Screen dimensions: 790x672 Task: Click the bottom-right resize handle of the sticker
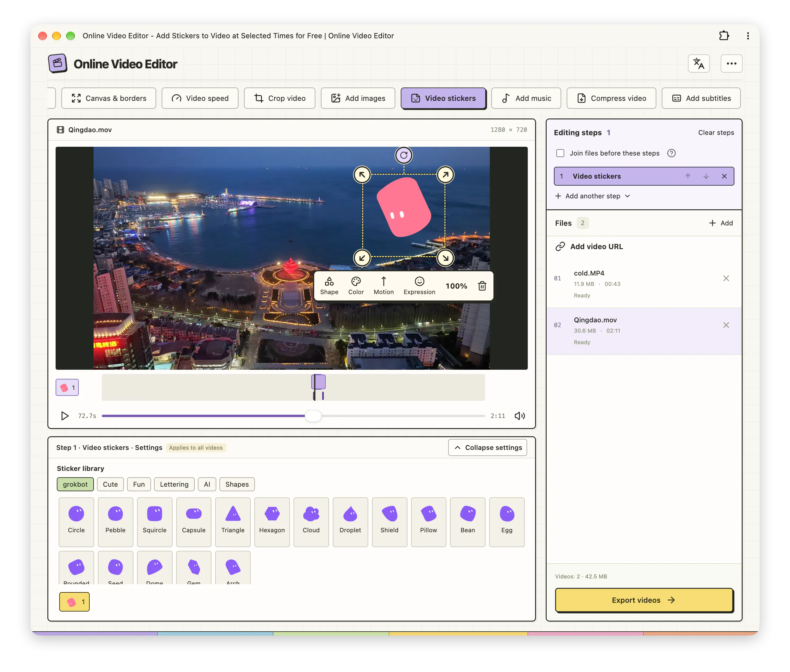(445, 258)
